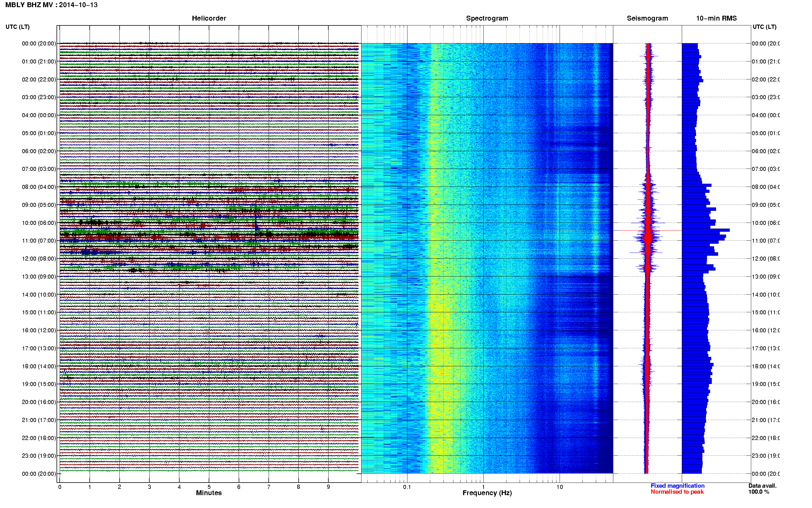Click the '00:00 (20:00)' top left time label
The height and width of the screenshot is (508, 812).
point(39,43)
